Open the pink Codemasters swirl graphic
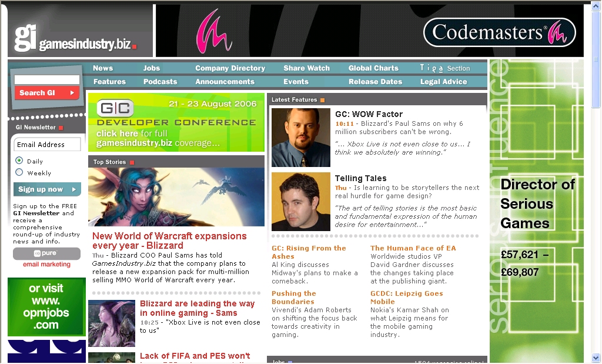Screen dimensions: 602x364 (213, 32)
